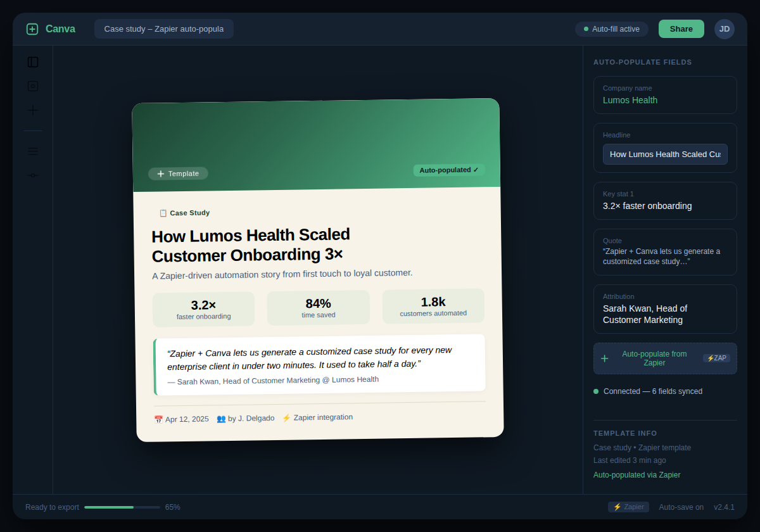The height and width of the screenshot is (532, 760).
Task: Select the square frame element icon
Action: tap(33, 86)
